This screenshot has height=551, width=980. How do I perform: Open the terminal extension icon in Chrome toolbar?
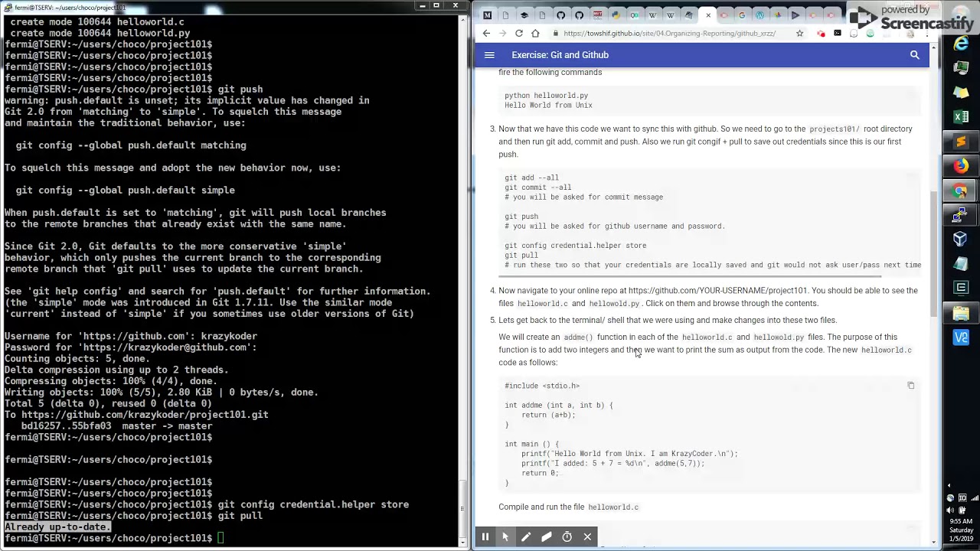tap(837, 34)
